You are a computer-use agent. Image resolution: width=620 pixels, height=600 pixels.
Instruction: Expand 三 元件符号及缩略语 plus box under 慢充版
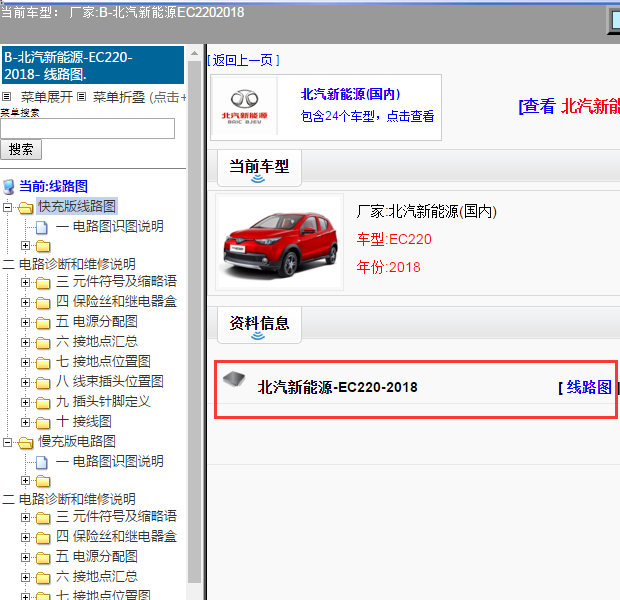25,517
